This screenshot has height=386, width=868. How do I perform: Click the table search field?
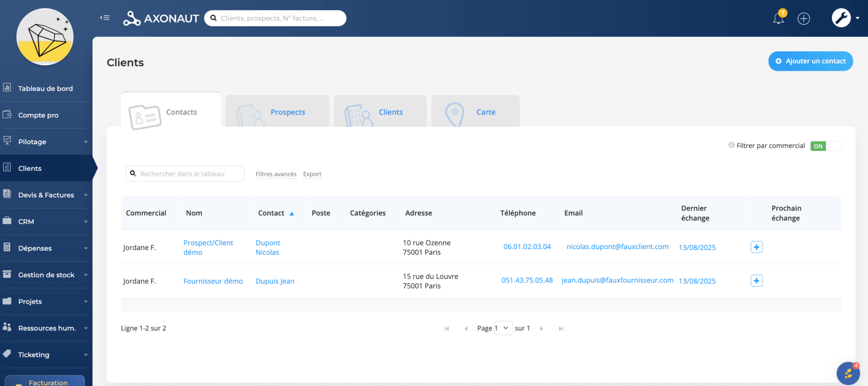coord(185,173)
